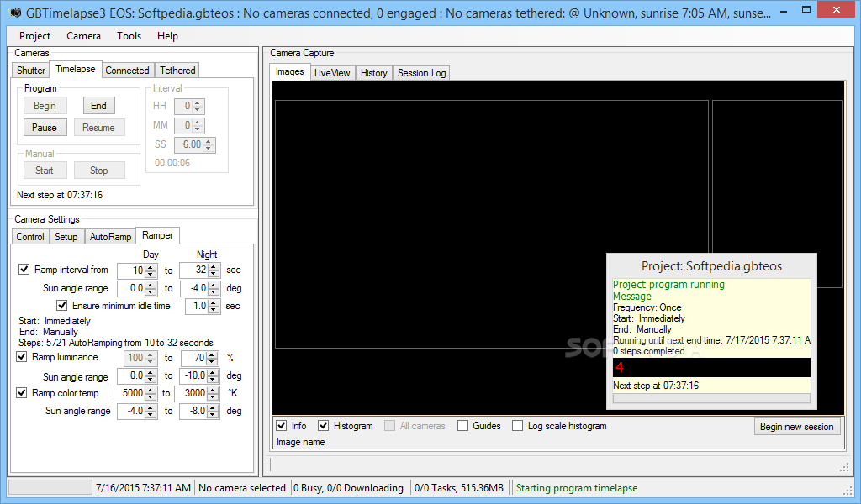Adjust luminance night 70 percent spinner
The height and width of the screenshot is (504, 861).
[x=200, y=358]
